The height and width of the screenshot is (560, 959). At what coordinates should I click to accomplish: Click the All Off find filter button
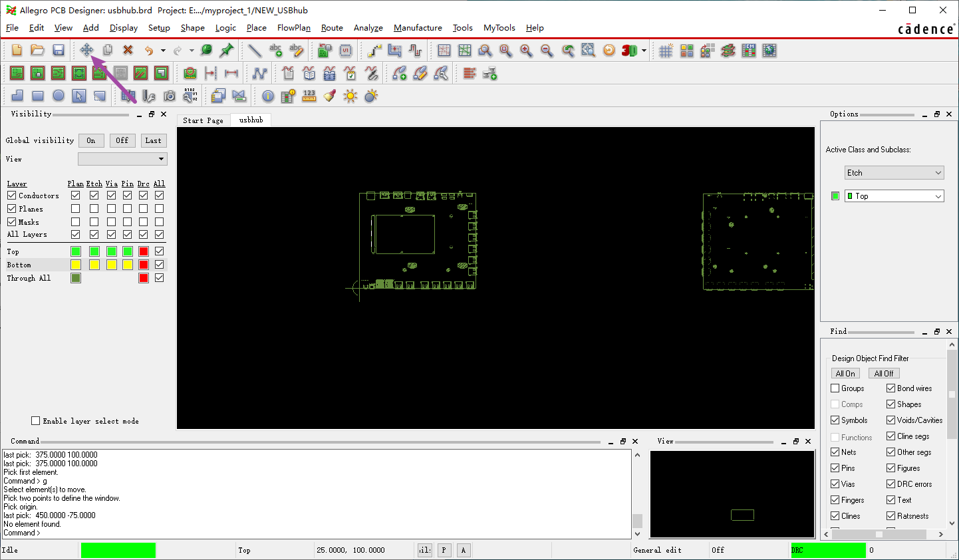[884, 374]
